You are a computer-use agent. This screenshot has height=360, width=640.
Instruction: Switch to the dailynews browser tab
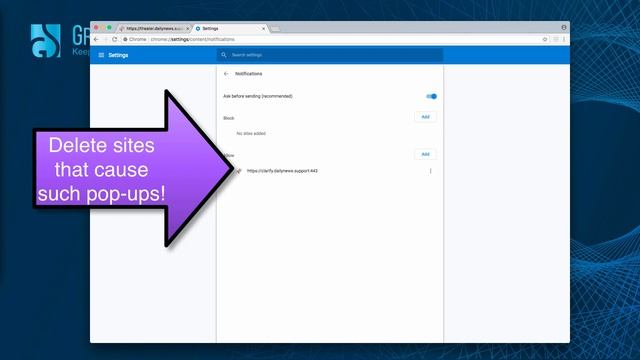pos(153,29)
